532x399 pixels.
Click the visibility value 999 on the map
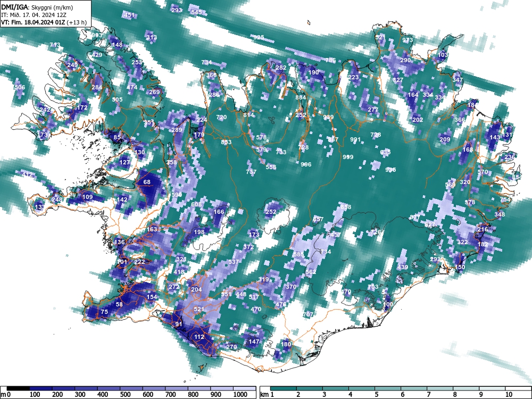click(348, 157)
